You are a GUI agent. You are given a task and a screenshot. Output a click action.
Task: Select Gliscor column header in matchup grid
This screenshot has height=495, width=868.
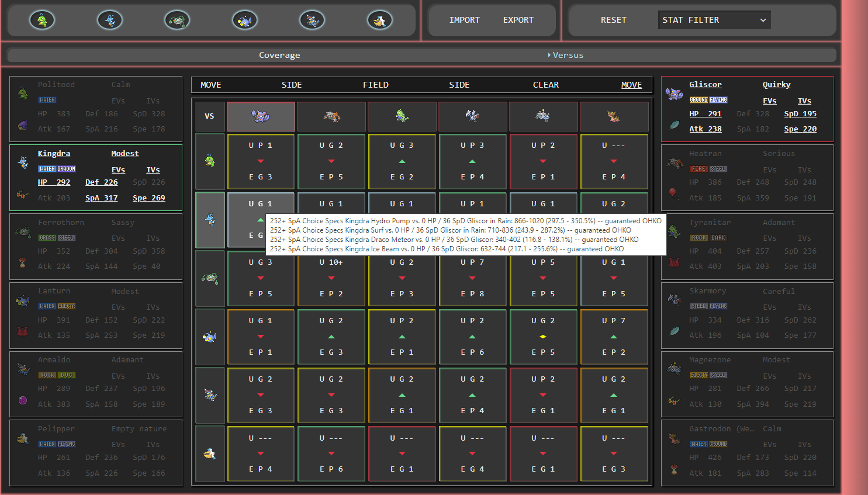(261, 116)
